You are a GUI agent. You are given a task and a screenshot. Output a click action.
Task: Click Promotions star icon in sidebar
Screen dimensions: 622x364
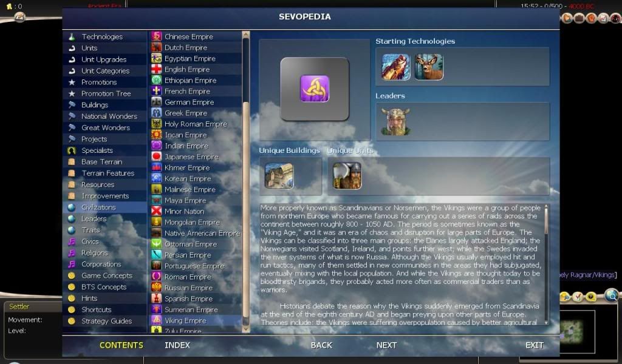coord(72,83)
